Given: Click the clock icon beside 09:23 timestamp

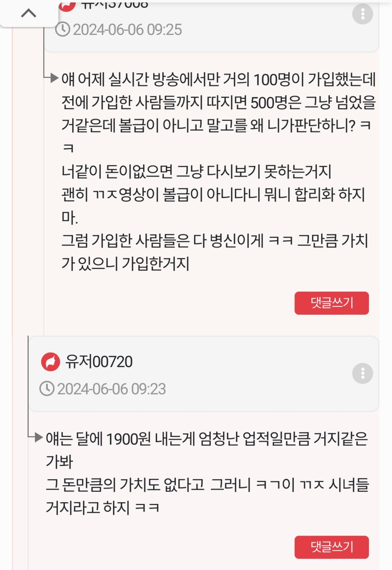Looking at the screenshot, I should 47,389.
